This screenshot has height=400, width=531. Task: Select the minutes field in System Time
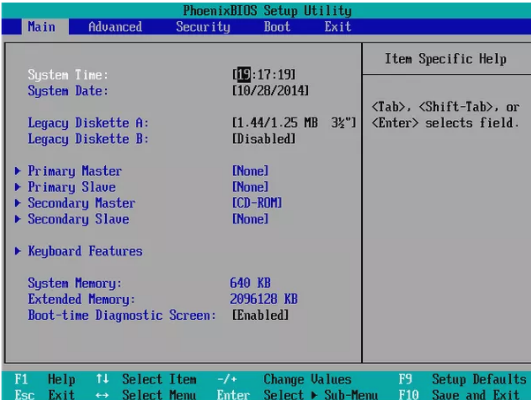(264, 75)
